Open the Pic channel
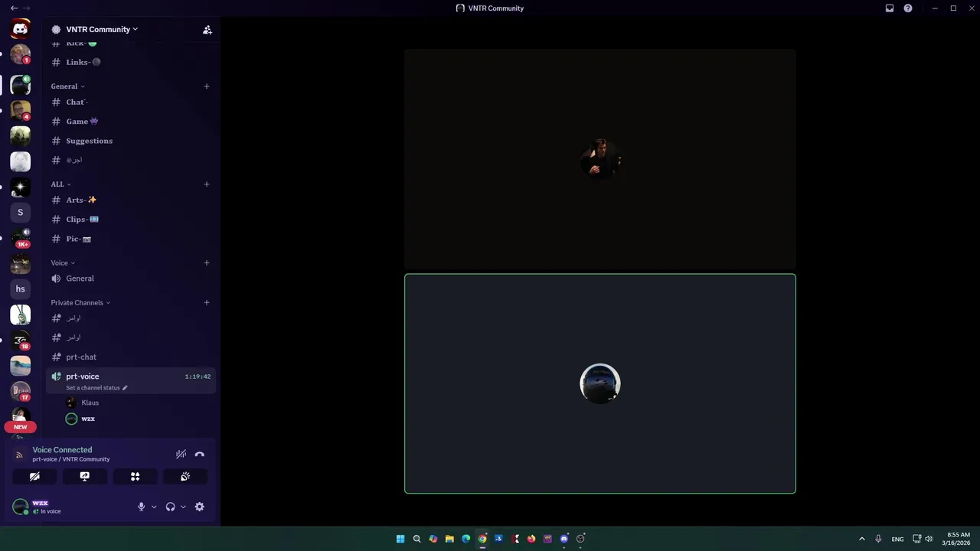 click(131, 239)
